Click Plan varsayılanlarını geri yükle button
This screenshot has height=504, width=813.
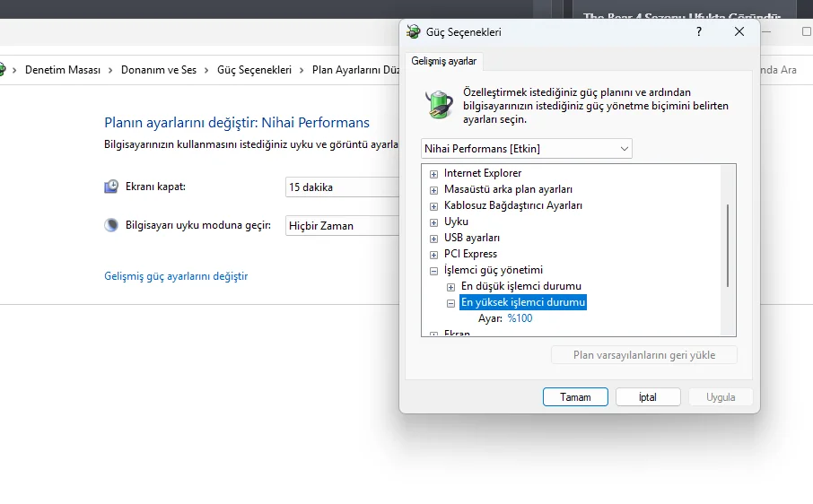tap(644, 355)
